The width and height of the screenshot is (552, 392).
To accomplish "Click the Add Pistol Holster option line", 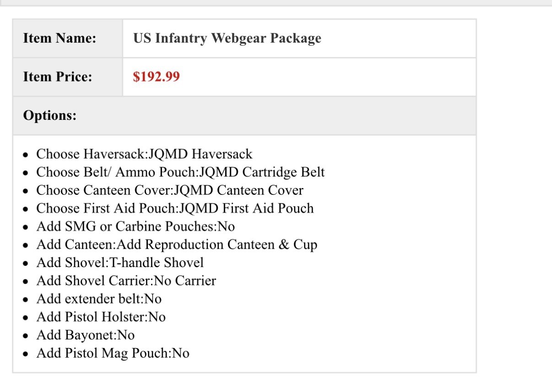I will coord(101,317).
